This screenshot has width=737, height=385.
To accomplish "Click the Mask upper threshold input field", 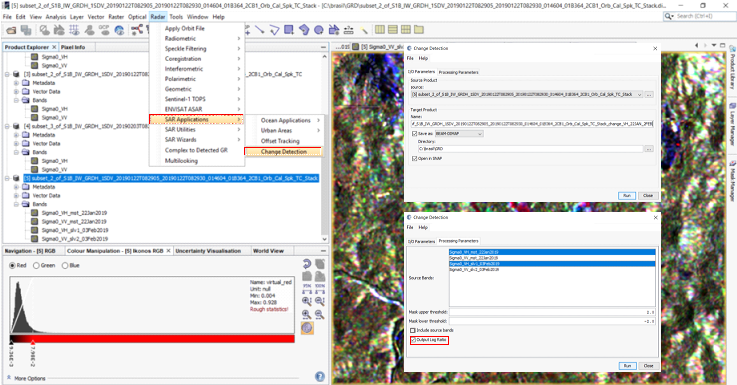I will pos(552,312).
